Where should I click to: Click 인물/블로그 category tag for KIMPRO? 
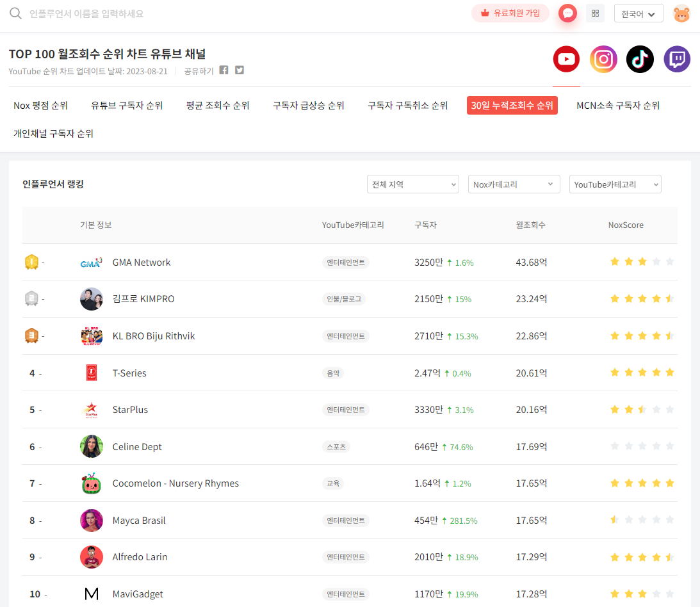pos(344,299)
